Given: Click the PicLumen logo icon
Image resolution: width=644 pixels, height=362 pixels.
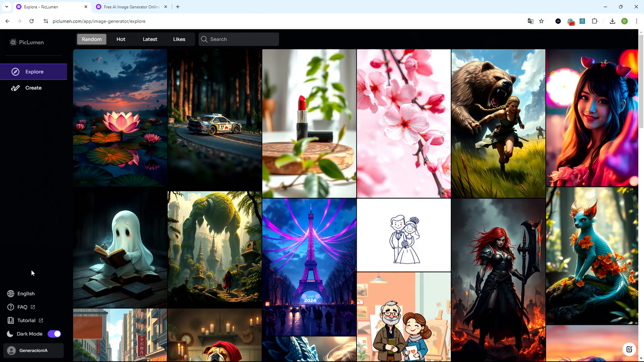Looking at the screenshot, I should [13, 42].
